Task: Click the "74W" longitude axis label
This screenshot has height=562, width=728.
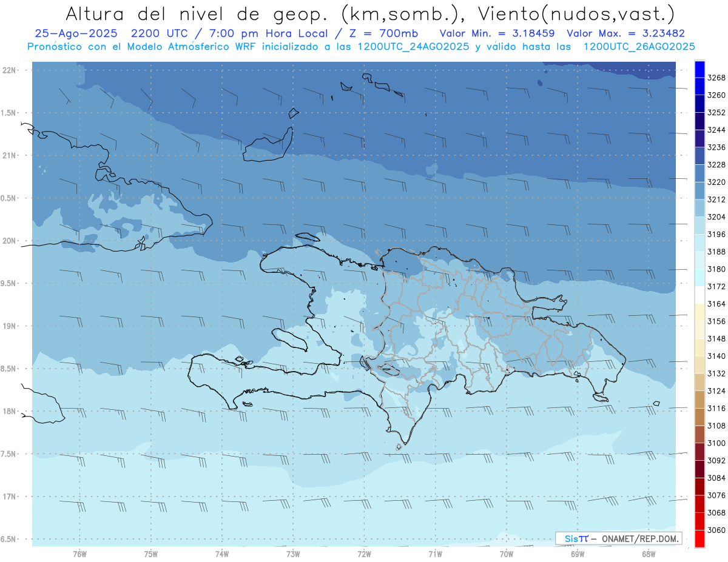Action: [222, 554]
